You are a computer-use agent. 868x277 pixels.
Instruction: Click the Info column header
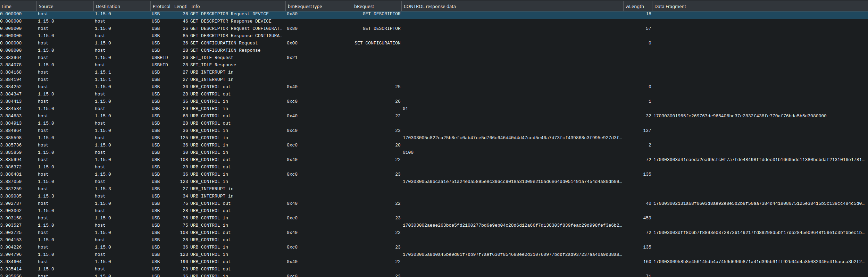point(237,6)
